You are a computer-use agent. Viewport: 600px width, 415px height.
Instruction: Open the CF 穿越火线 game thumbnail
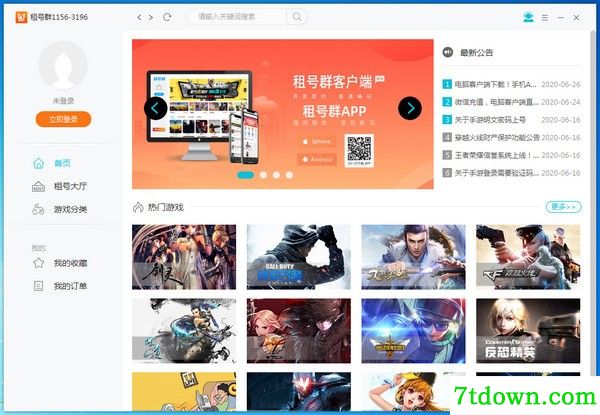point(528,257)
